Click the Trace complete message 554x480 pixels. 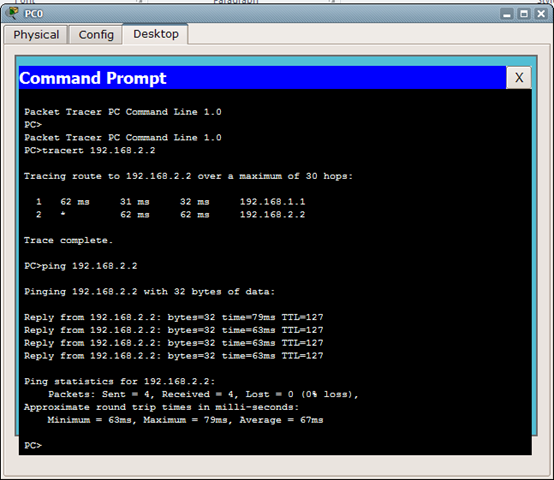(x=68, y=241)
